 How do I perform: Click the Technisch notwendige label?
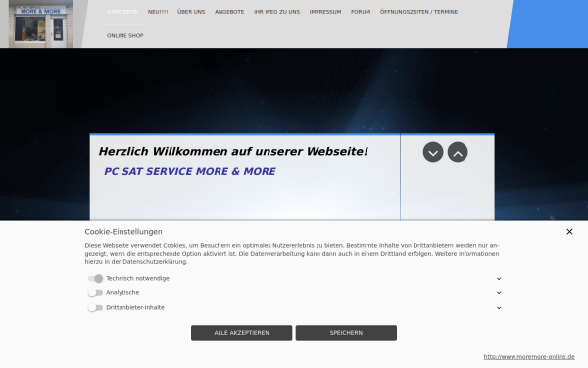tap(137, 279)
